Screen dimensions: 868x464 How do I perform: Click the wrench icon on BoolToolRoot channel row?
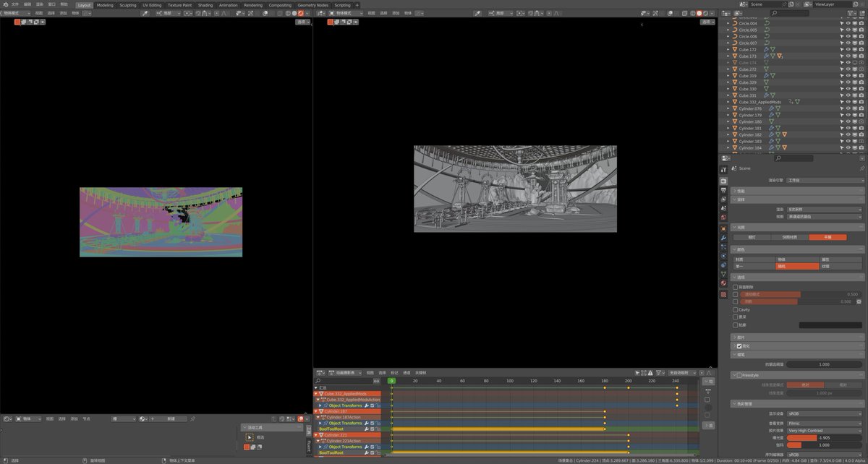pos(366,429)
